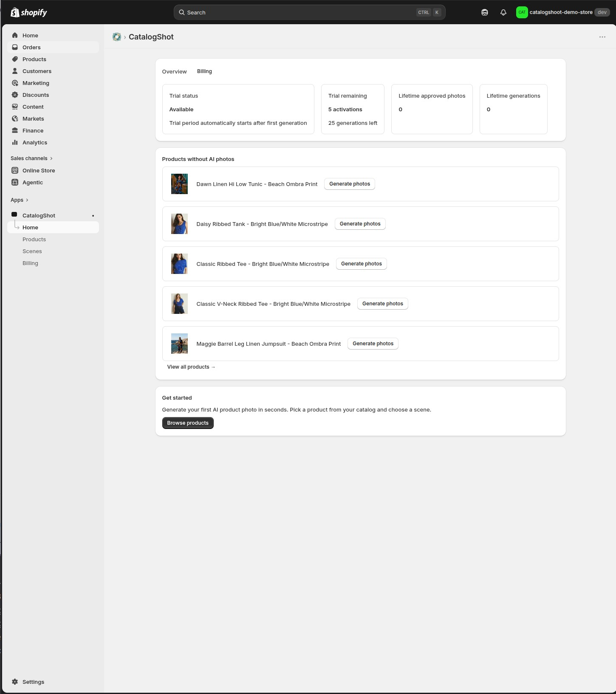Generate photos for Dawn Linen Hi Low Tunic
616x694 pixels.
click(350, 184)
